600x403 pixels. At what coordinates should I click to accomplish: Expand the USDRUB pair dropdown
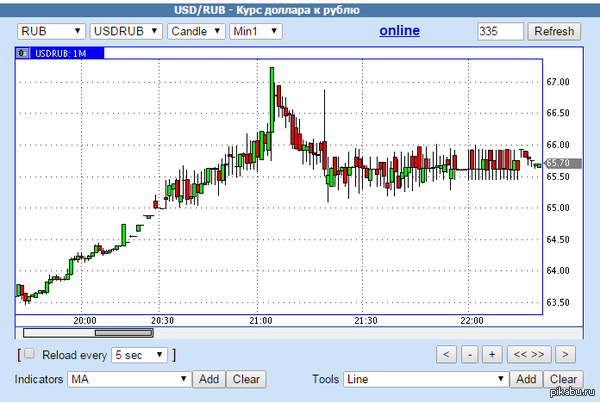119,31
